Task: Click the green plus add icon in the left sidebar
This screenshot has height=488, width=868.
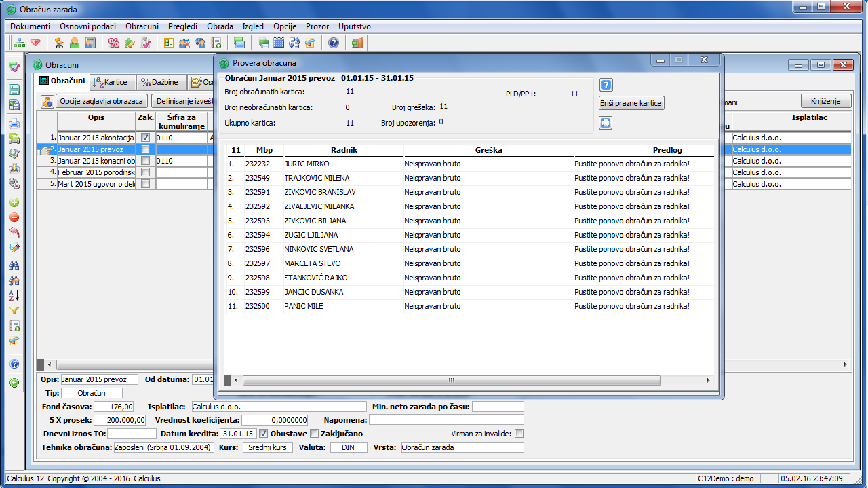Action: pos(14,203)
